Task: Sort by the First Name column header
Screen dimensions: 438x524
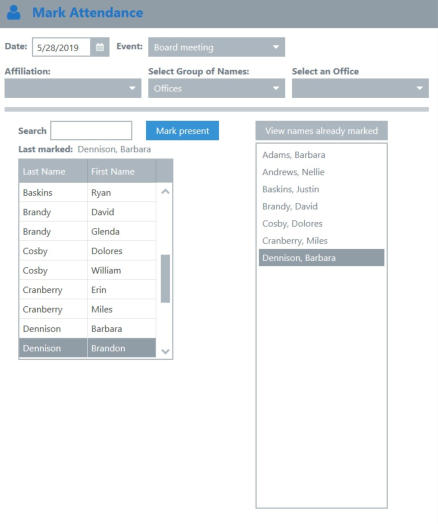Action: (x=122, y=171)
